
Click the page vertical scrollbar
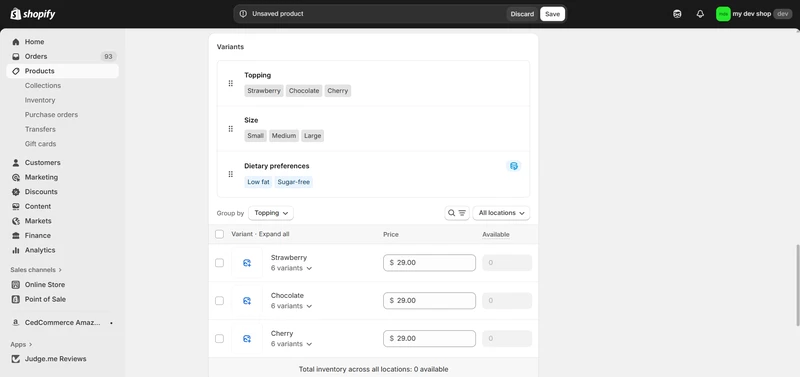tap(797, 285)
